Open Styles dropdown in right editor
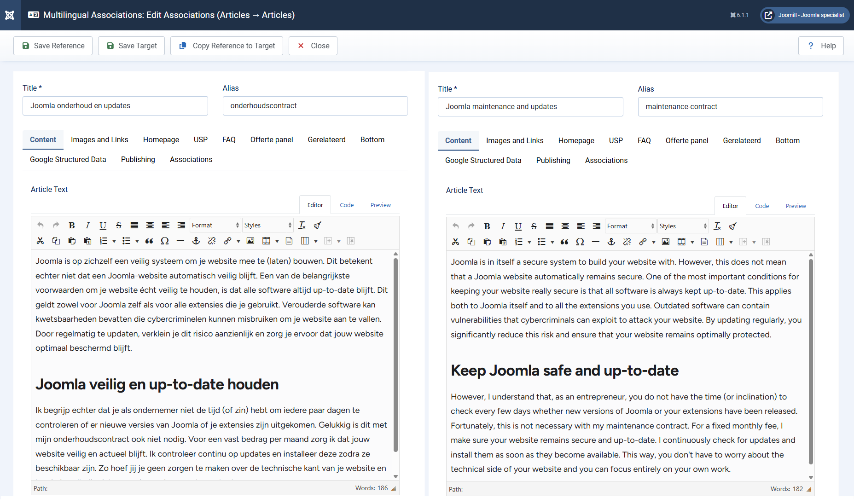The image size is (854, 504). (683, 226)
